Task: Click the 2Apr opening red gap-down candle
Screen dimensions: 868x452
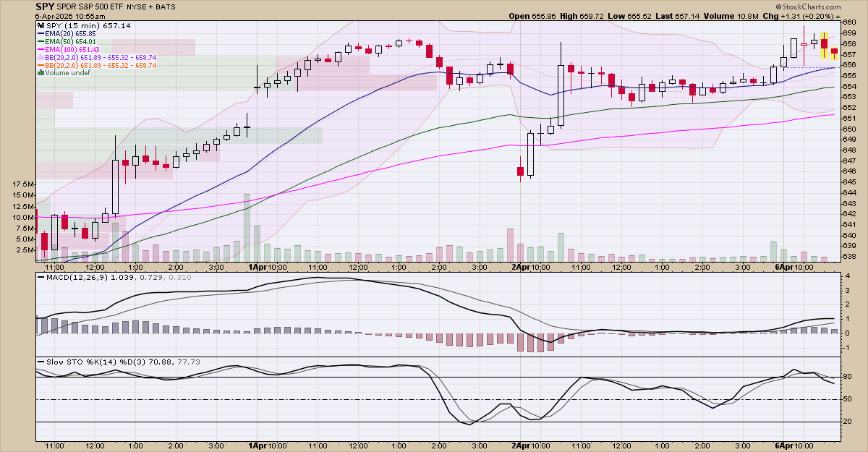Action: [520, 170]
